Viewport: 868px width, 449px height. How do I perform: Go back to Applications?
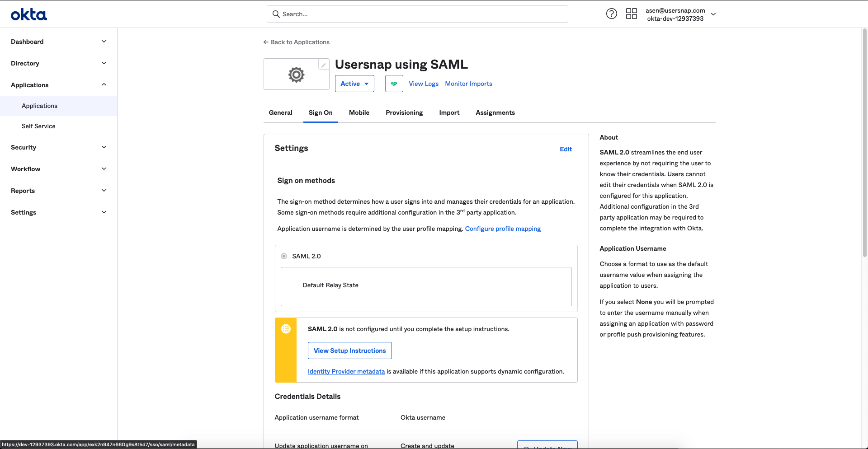(x=297, y=42)
